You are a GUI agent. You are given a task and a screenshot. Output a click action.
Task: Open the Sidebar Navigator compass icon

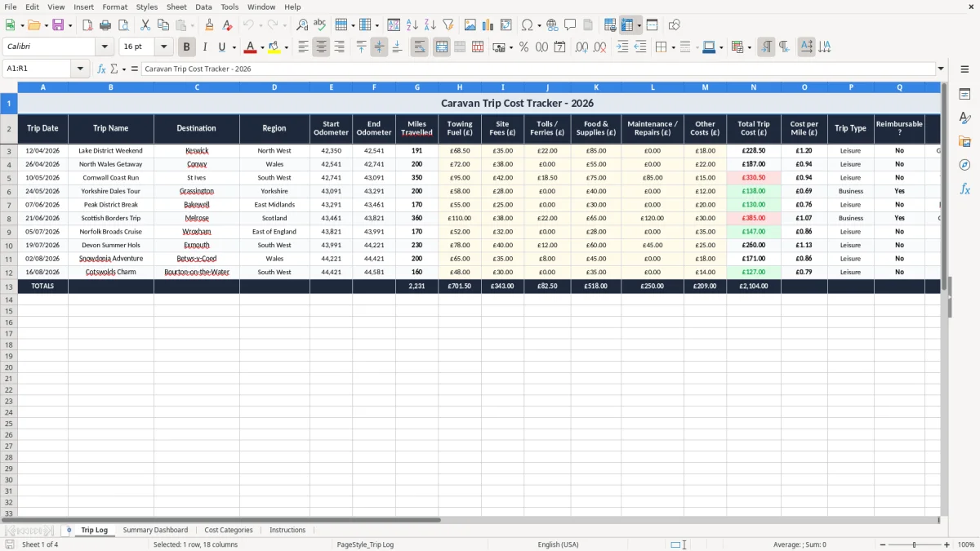pyautogui.click(x=964, y=165)
